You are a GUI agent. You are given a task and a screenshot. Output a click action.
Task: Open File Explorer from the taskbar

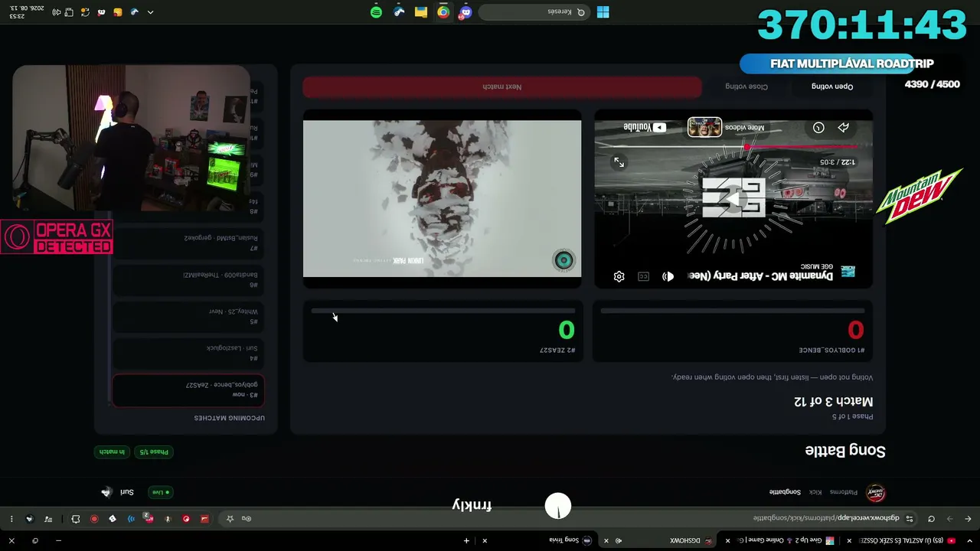pyautogui.click(x=421, y=12)
